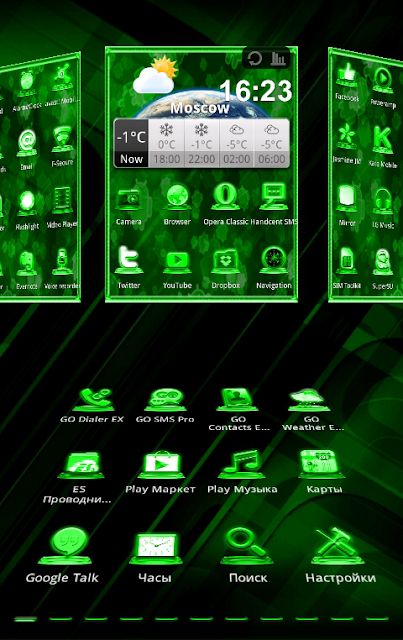
Task: Open the weather chart view icon
Action: click(278, 58)
